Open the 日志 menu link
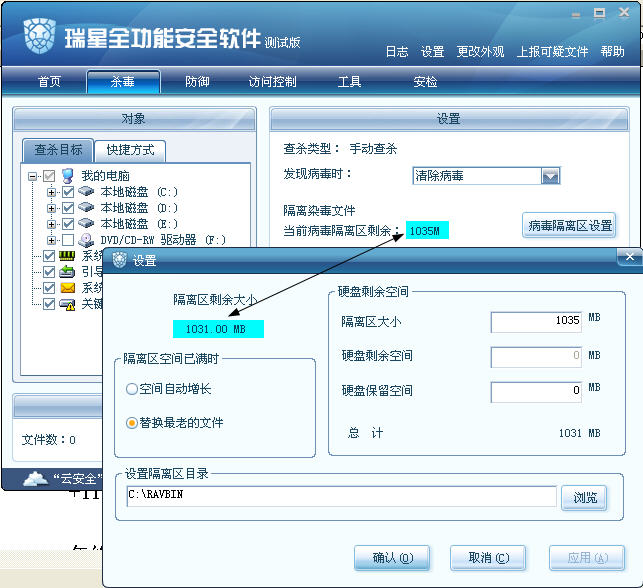The width and height of the screenshot is (643, 588). 397,51
